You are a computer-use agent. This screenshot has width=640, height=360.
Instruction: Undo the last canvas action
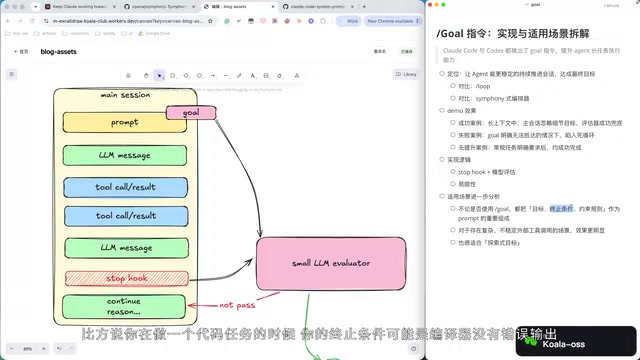59,349
